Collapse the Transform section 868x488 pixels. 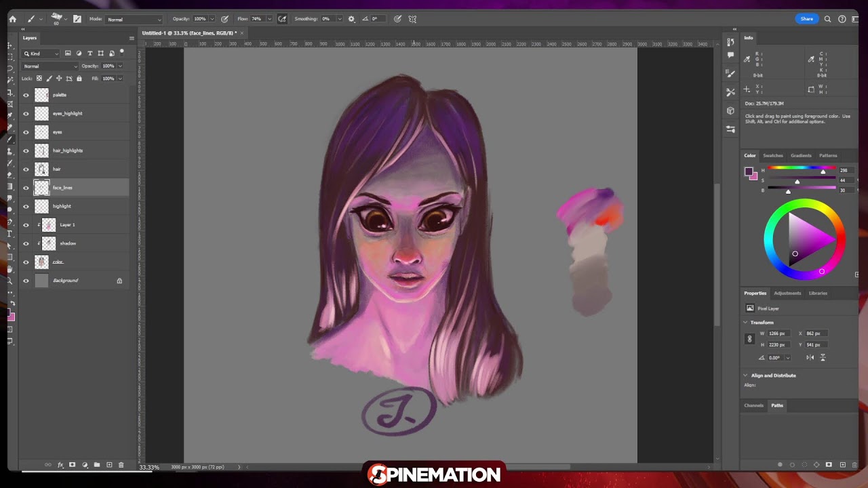click(745, 323)
